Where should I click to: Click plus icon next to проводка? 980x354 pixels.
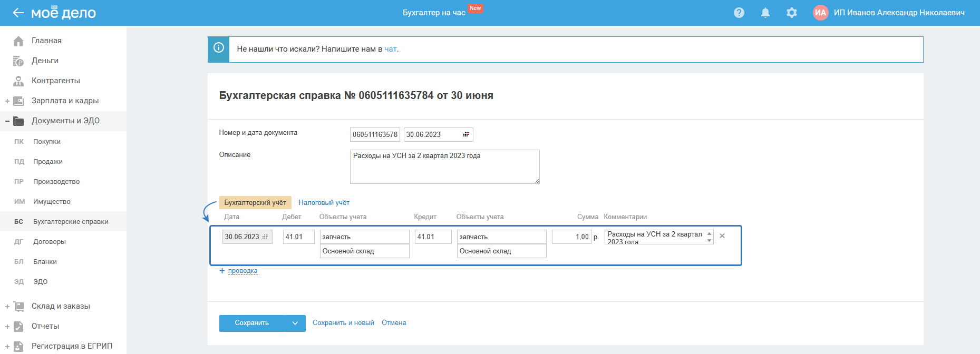222,271
